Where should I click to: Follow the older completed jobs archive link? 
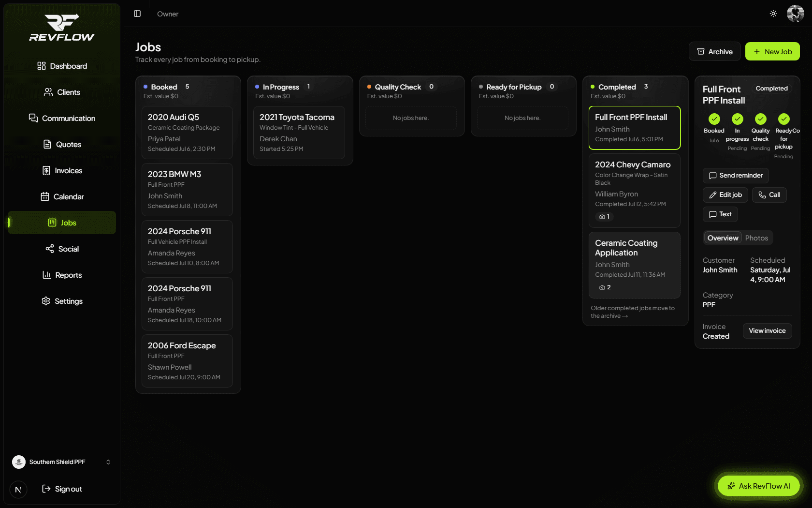point(633,312)
